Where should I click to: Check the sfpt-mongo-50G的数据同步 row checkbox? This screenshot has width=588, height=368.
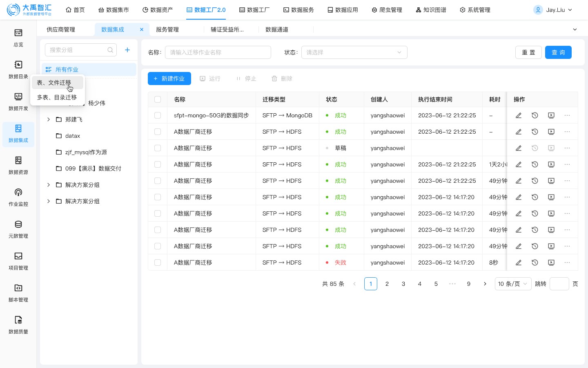pos(158,115)
